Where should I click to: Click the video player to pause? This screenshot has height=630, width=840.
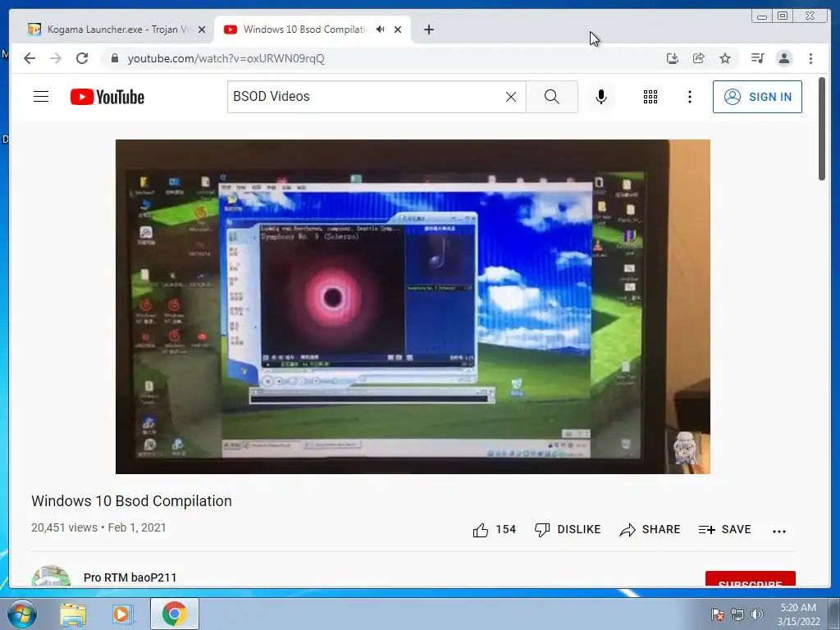pos(413,307)
